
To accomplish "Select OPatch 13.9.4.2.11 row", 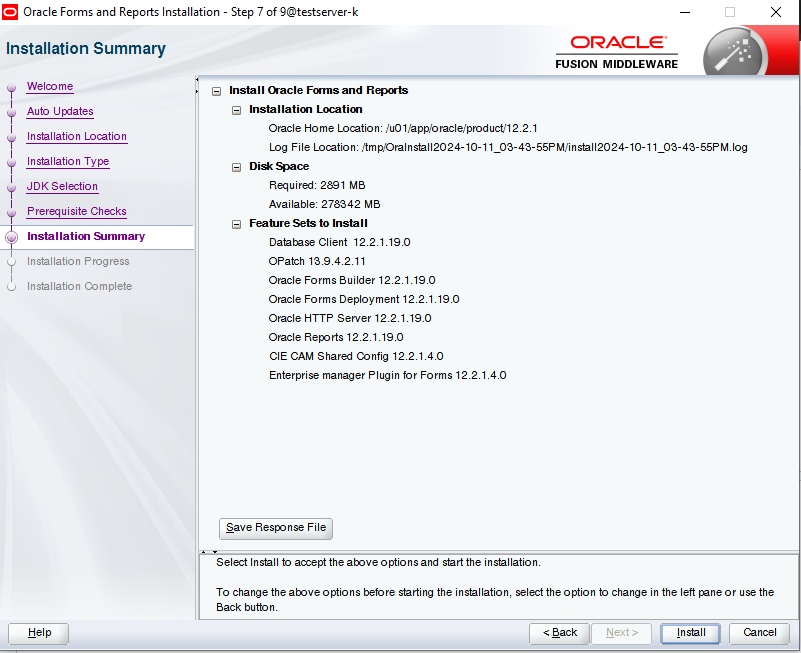I will click(317, 262).
